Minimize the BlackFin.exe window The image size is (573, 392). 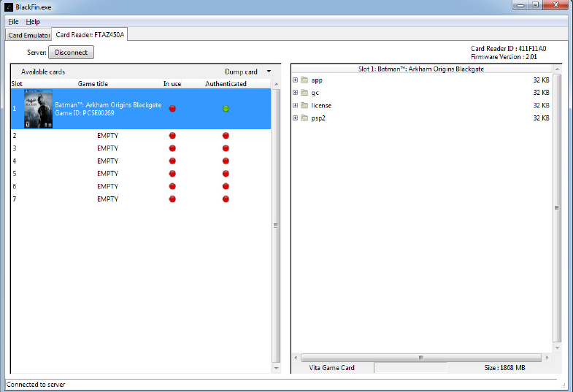point(520,5)
